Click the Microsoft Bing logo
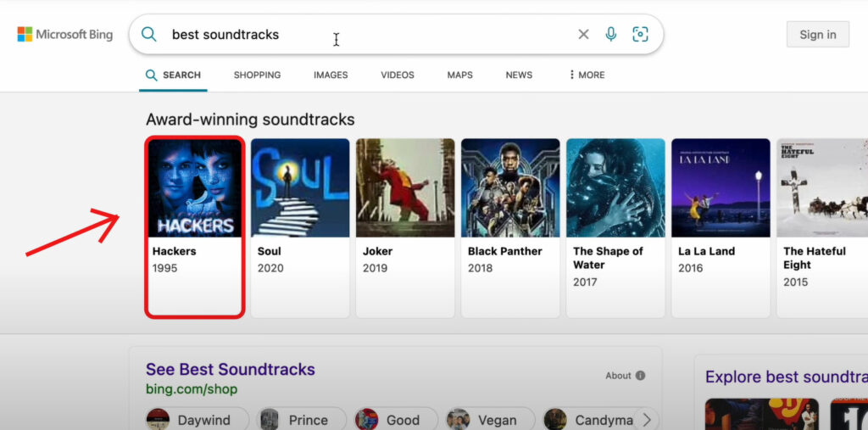Image resolution: width=868 pixels, height=430 pixels. [64, 34]
